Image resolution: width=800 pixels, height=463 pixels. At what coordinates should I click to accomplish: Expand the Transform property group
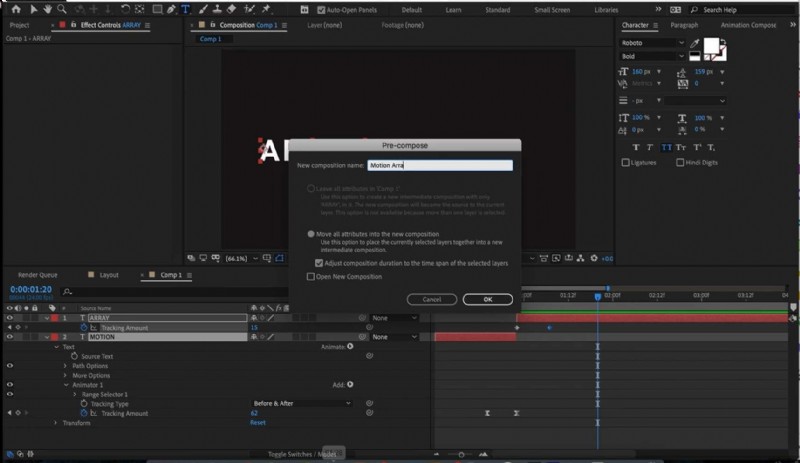(56, 423)
